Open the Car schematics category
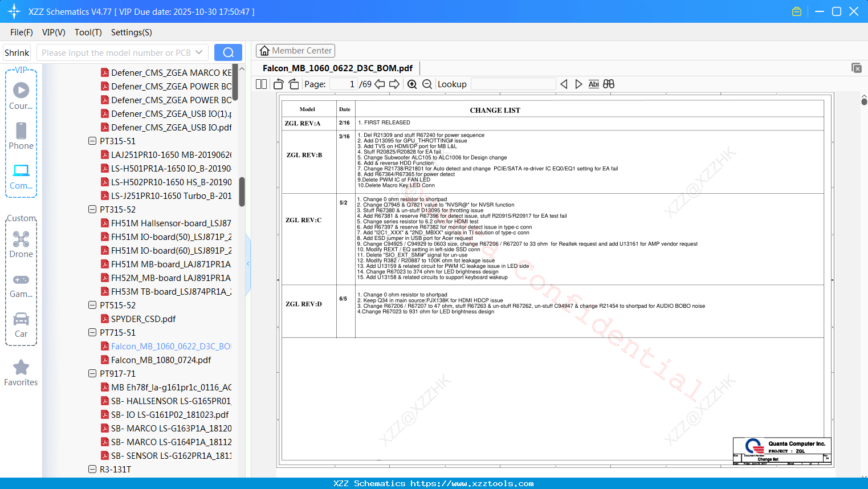868x489 pixels. (x=21, y=325)
